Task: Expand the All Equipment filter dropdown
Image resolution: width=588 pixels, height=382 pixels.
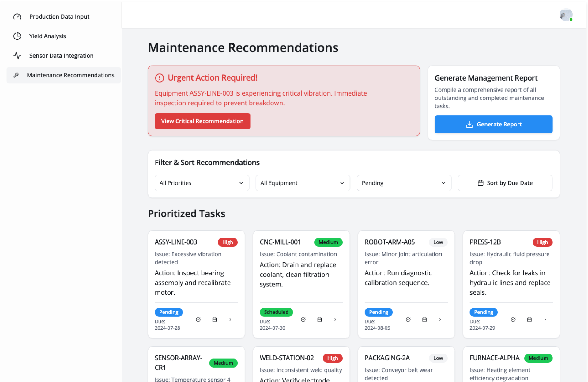Action: tap(303, 183)
